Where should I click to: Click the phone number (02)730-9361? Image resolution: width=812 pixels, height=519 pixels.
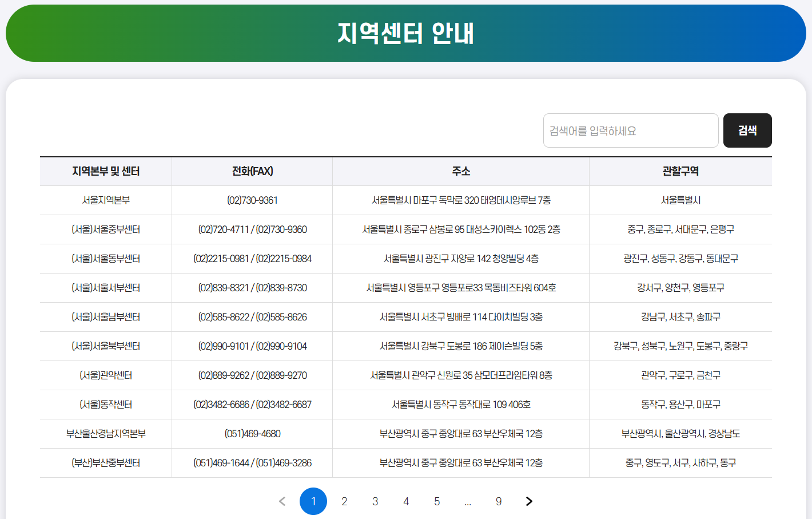252,200
